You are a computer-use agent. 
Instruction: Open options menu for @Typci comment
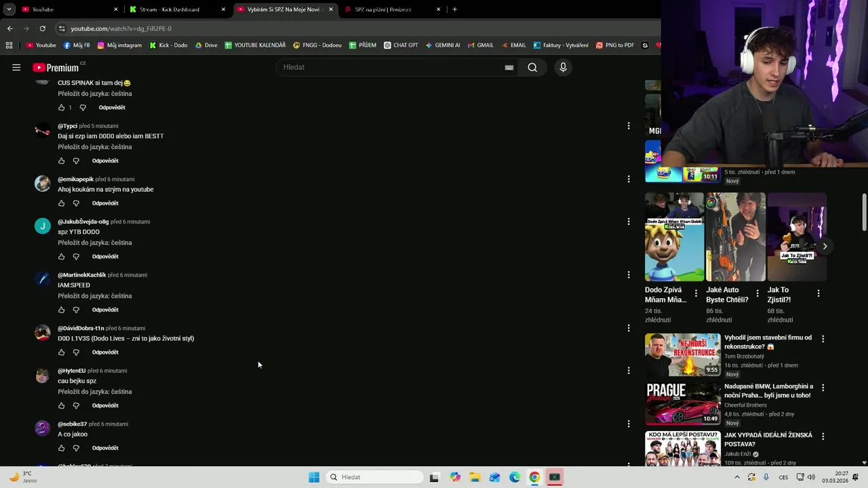[629, 125]
